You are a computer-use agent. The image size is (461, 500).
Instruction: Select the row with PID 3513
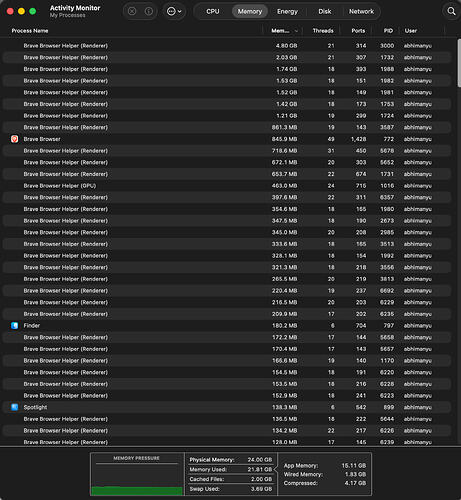pos(227,244)
